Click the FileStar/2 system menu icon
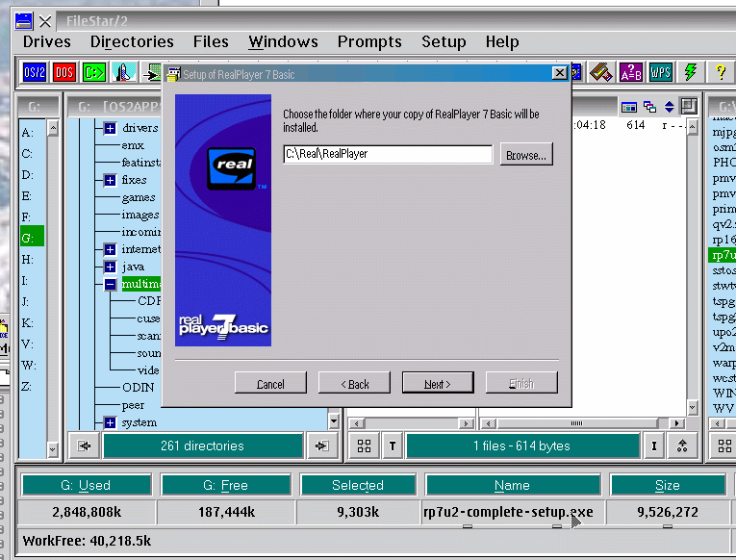736x560 pixels. click(23, 21)
